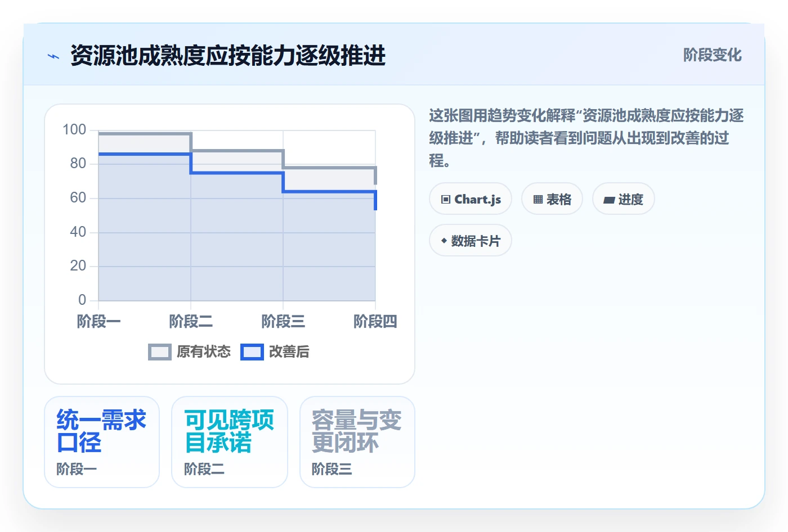Select the Chart.js tag

(471, 199)
